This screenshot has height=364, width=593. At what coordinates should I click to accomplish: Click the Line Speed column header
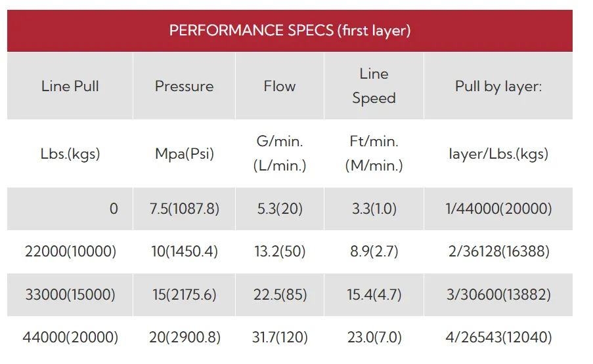(374, 86)
